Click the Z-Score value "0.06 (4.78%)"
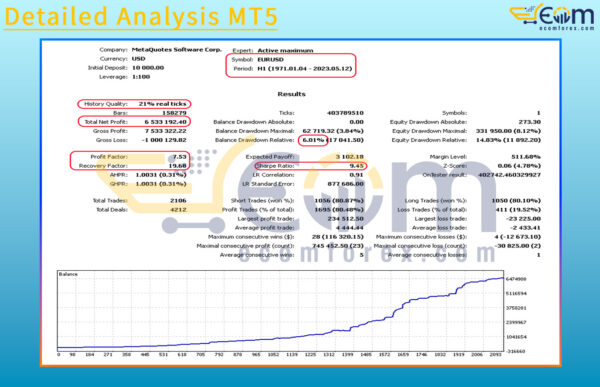The image size is (600, 387). click(x=519, y=166)
